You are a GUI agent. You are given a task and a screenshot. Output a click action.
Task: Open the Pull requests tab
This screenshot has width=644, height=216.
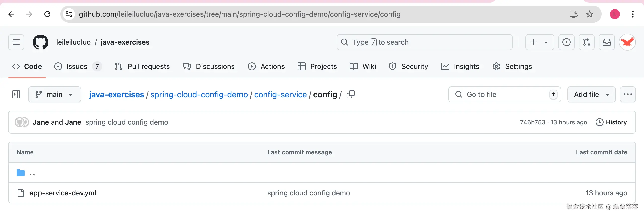142,66
